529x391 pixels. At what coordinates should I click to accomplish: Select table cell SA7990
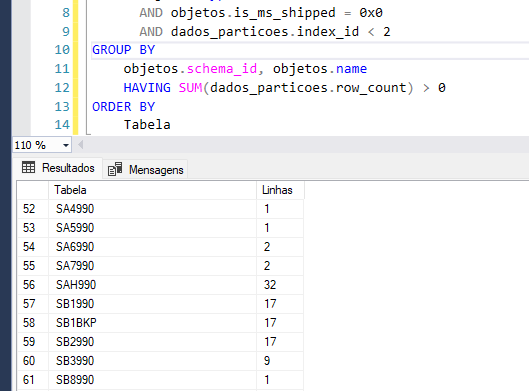pos(152,266)
